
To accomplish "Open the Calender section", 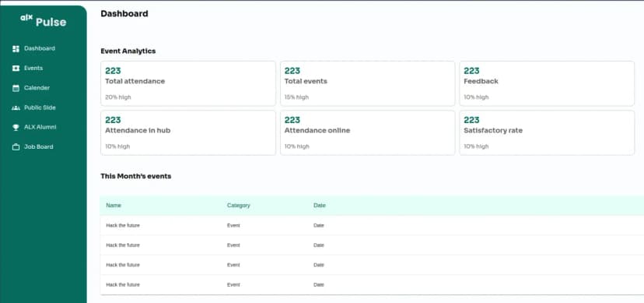I will point(37,88).
